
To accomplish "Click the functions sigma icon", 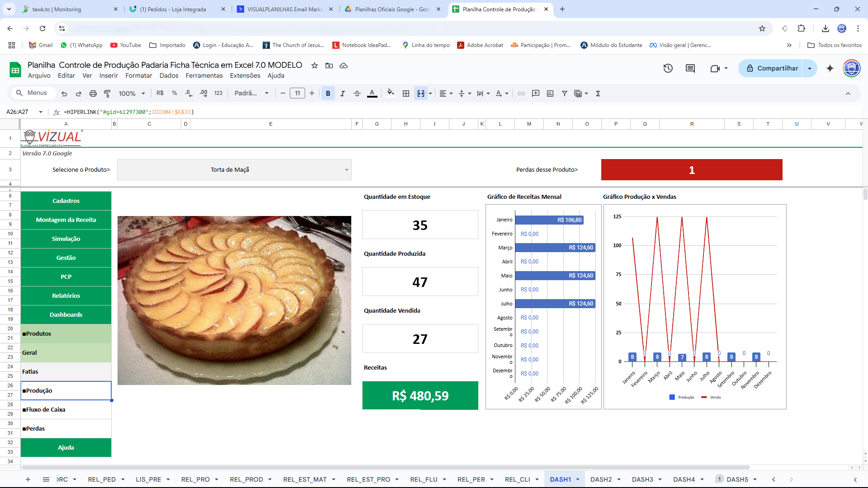I will [598, 94].
